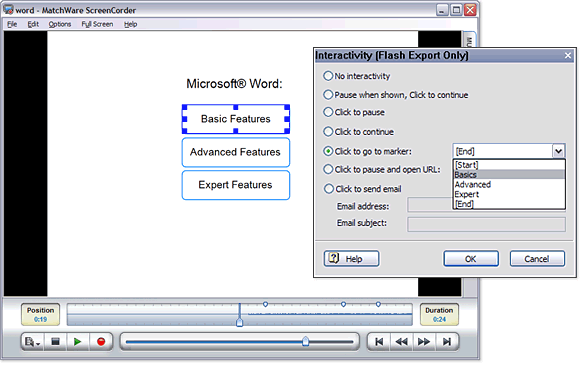Click the playback slider thumb
The image size is (582, 365).
(305, 341)
